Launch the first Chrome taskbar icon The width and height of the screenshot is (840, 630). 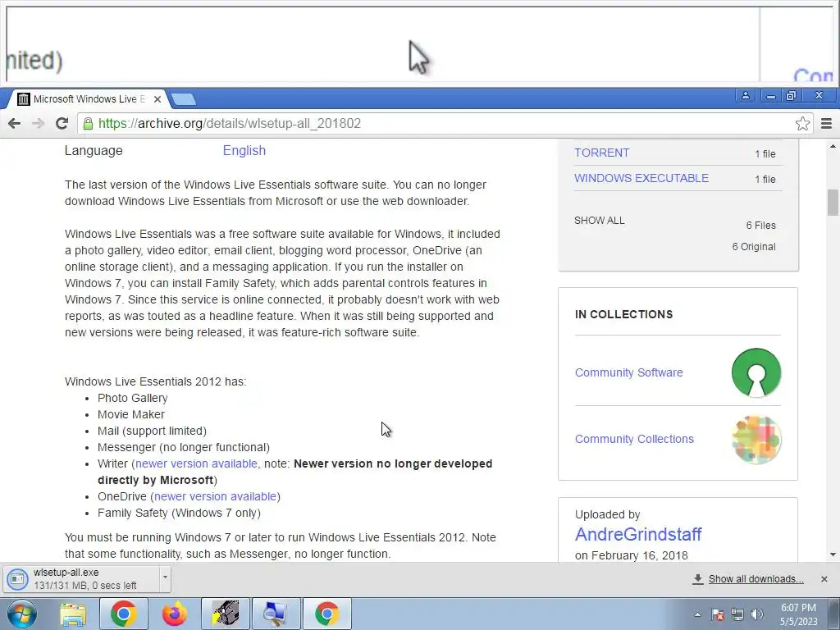point(123,614)
